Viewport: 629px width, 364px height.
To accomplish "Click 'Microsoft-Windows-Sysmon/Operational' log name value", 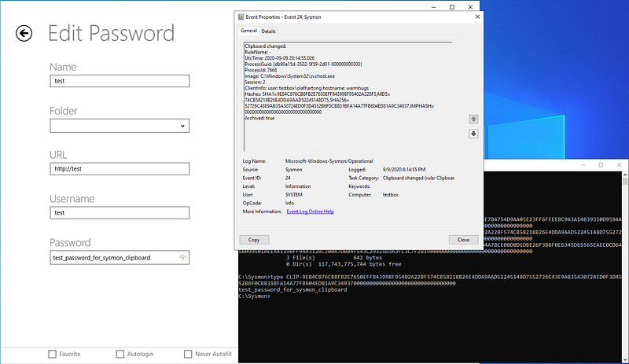I will click(x=329, y=161).
